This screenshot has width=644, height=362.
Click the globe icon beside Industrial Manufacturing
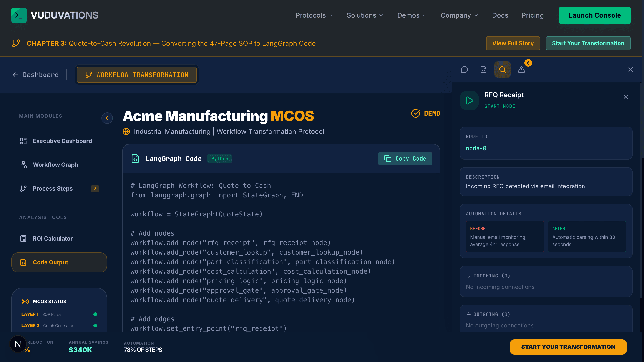tap(126, 131)
